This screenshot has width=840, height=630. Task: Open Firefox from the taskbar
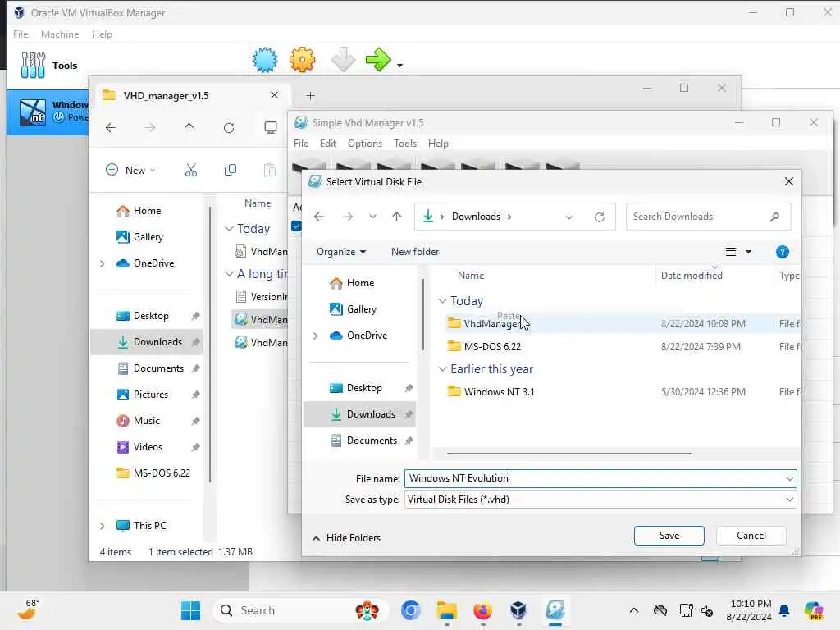tap(482, 610)
